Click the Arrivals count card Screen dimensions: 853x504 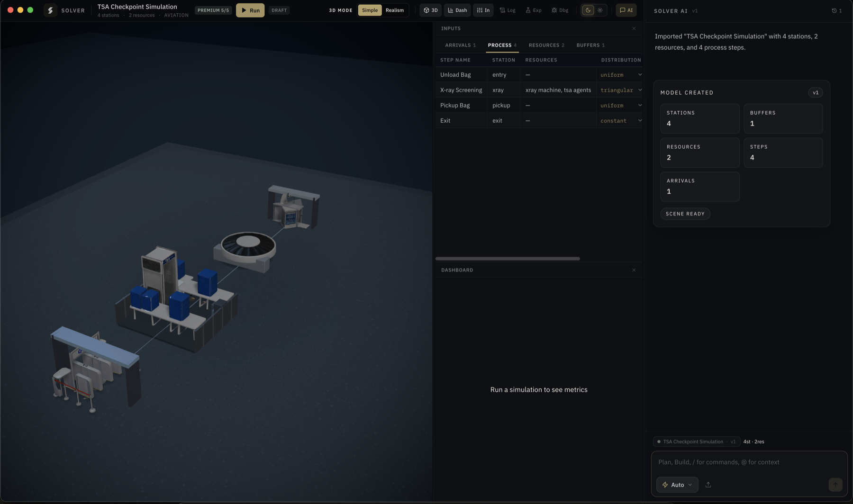click(700, 187)
